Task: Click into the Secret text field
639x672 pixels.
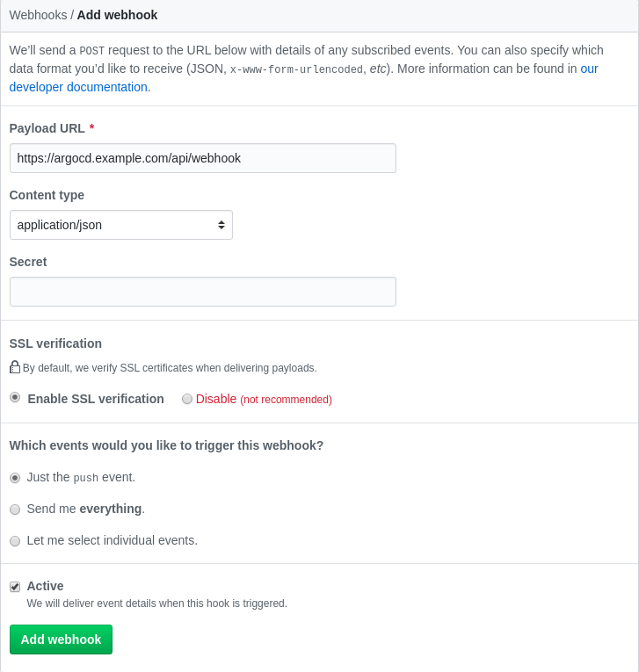Action: [x=202, y=292]
